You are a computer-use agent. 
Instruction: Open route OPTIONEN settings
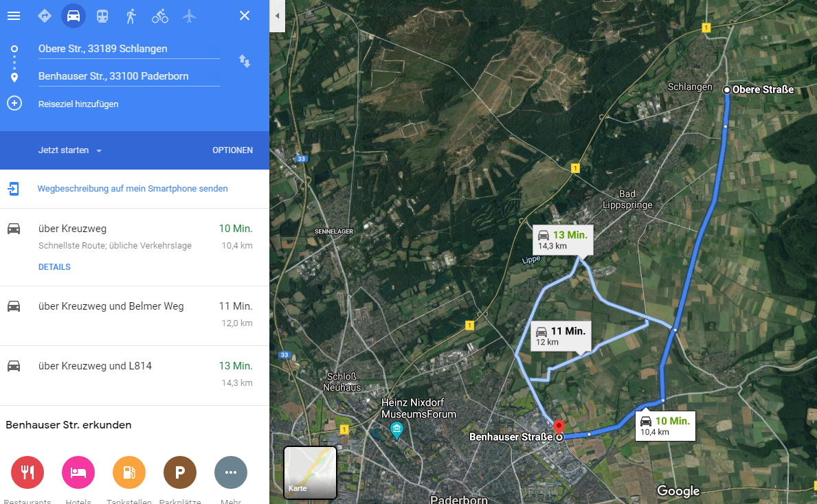232,150
